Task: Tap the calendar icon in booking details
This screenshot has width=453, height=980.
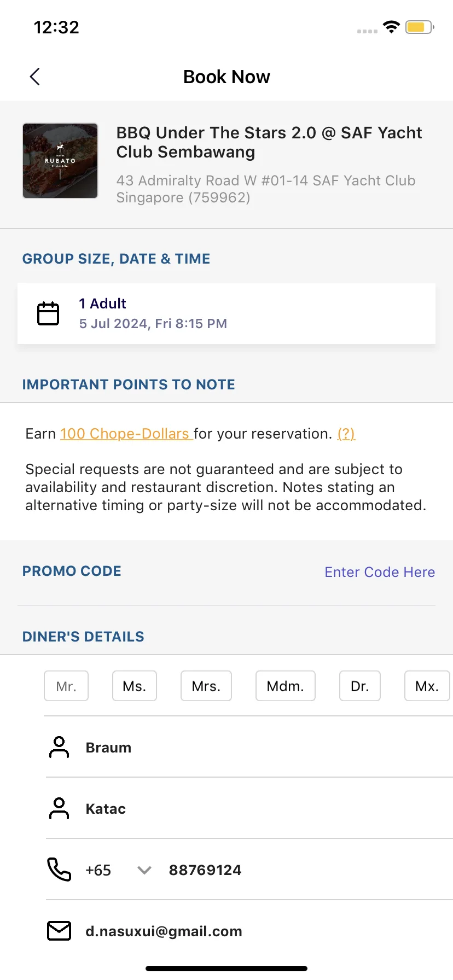Action: click(48, 313)
